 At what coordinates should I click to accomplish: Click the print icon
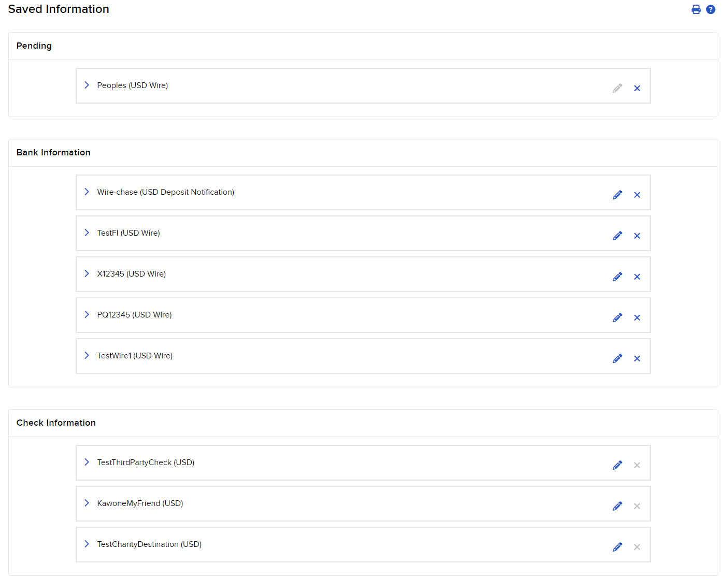tap(696, 9)
